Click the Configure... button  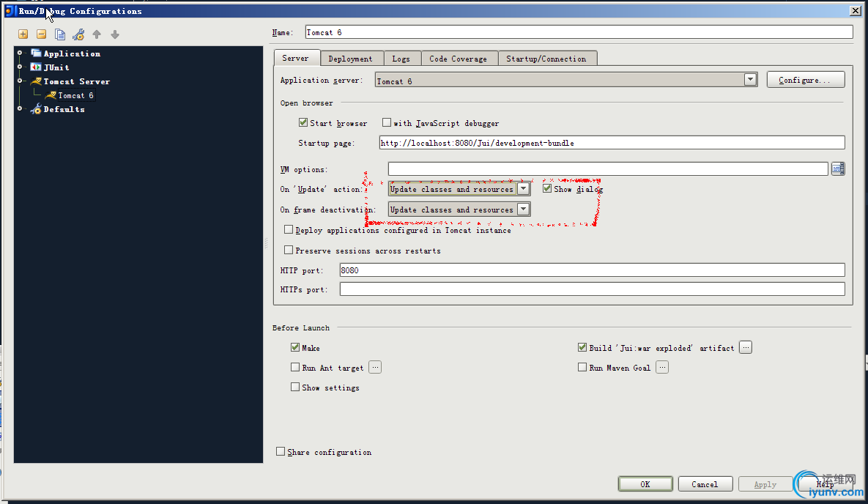pos(806,80)
